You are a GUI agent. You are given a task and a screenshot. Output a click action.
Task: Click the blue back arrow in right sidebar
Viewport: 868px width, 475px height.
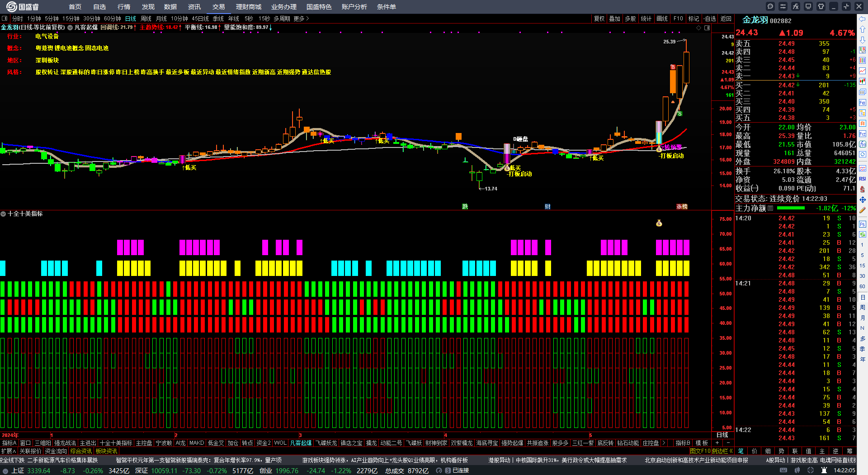pos(863,19)
